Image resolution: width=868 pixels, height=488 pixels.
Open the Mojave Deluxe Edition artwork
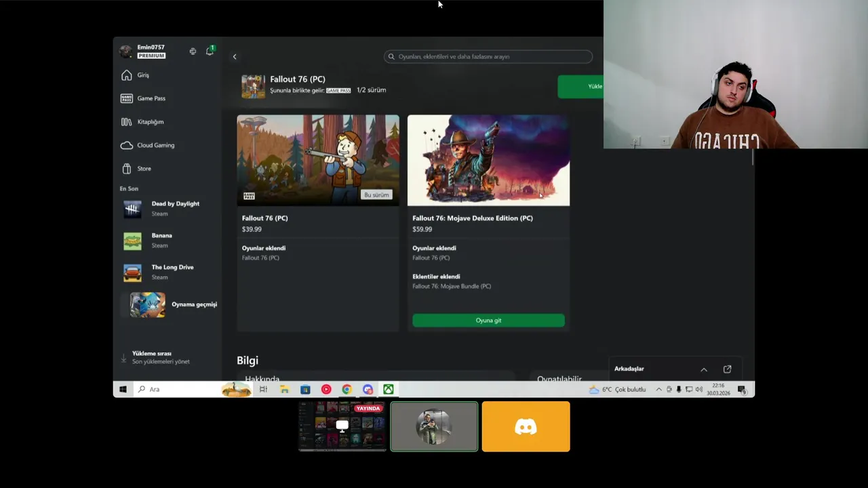pyautogui.click(x=488, y=160)
